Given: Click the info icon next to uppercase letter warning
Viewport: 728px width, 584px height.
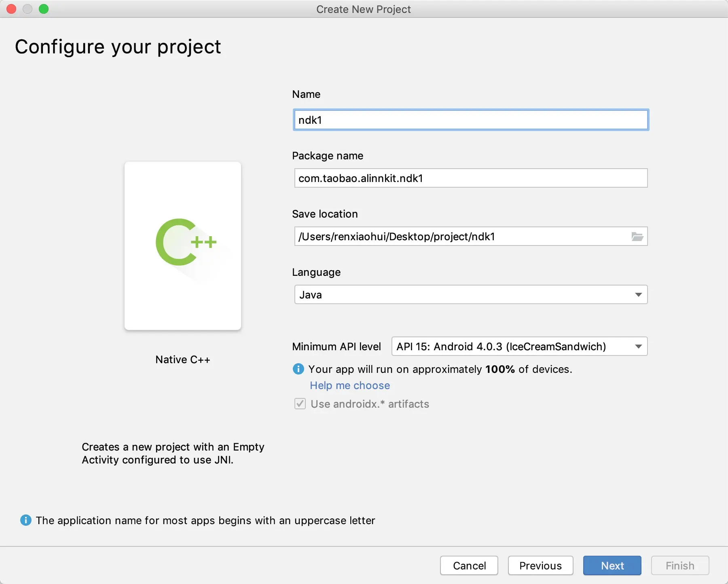Looking at the screenshot, I should [x=26, y=520].
